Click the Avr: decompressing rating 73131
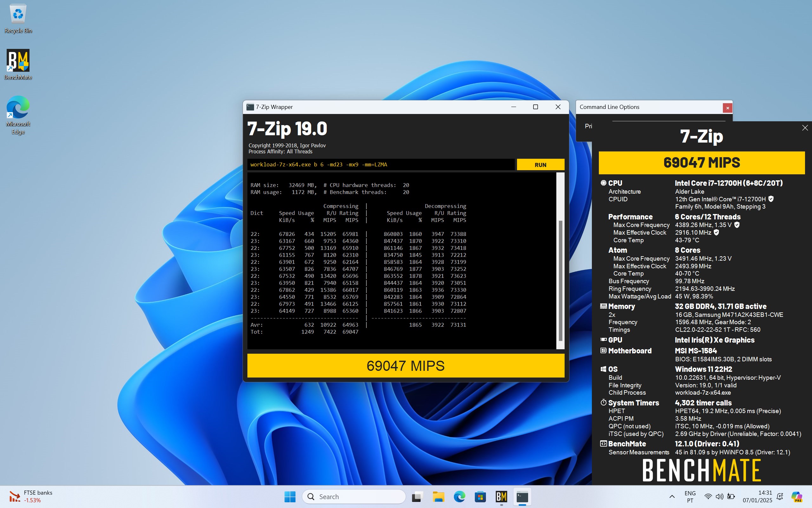Screen dimensions: 812x508 tap(458, 325)
